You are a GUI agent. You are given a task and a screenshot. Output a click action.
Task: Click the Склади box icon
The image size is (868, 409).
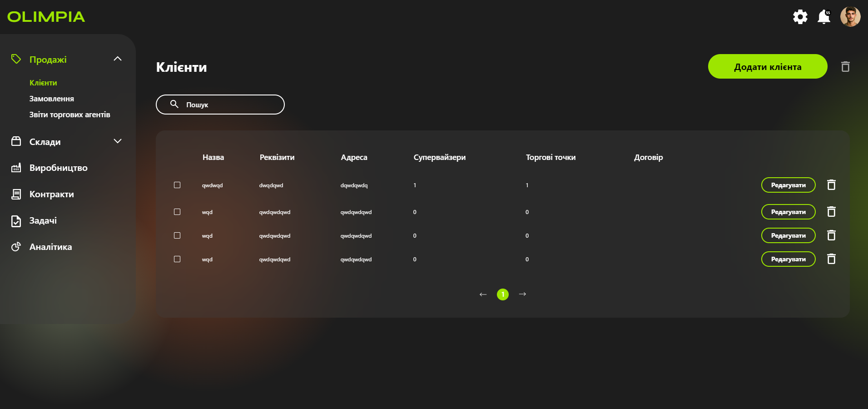(16, 141)
